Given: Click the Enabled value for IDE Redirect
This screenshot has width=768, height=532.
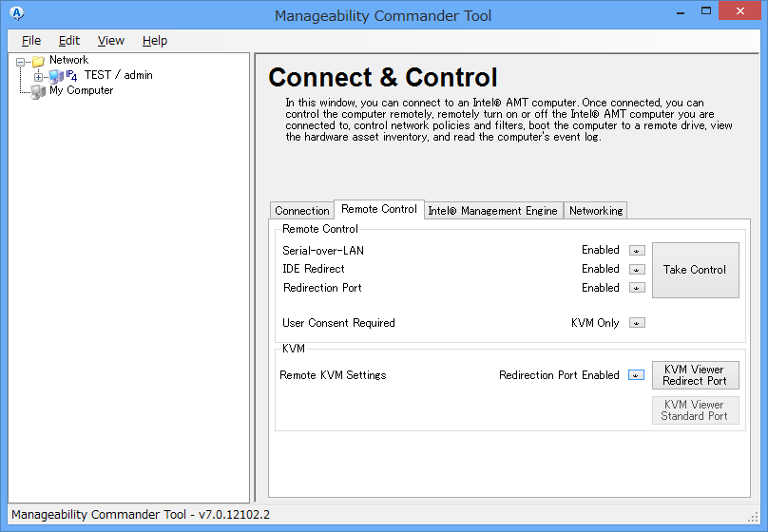Looking at the screenshot, I should pyautogui.click(x=601, y=269).
